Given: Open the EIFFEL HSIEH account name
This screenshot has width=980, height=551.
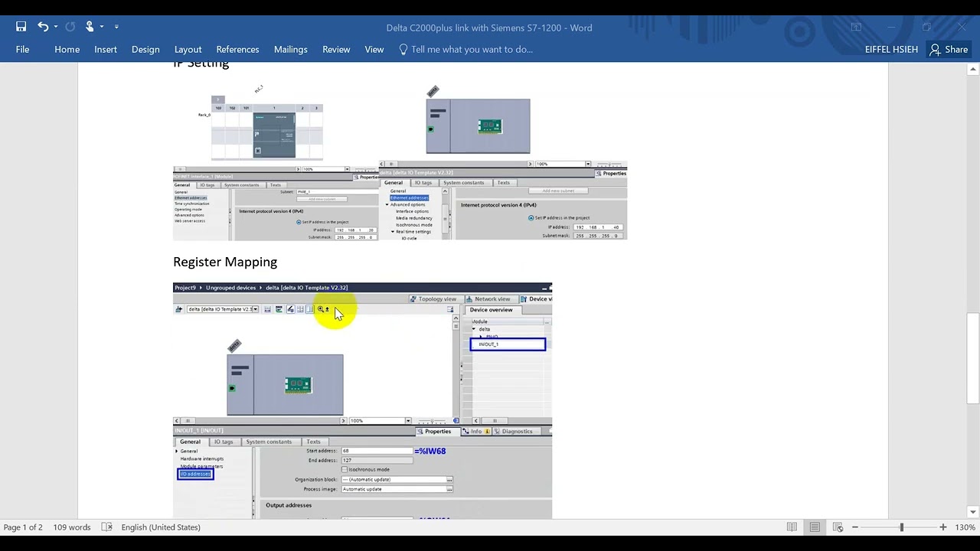Looking at the screenshot, I should (x=891, y=49).
